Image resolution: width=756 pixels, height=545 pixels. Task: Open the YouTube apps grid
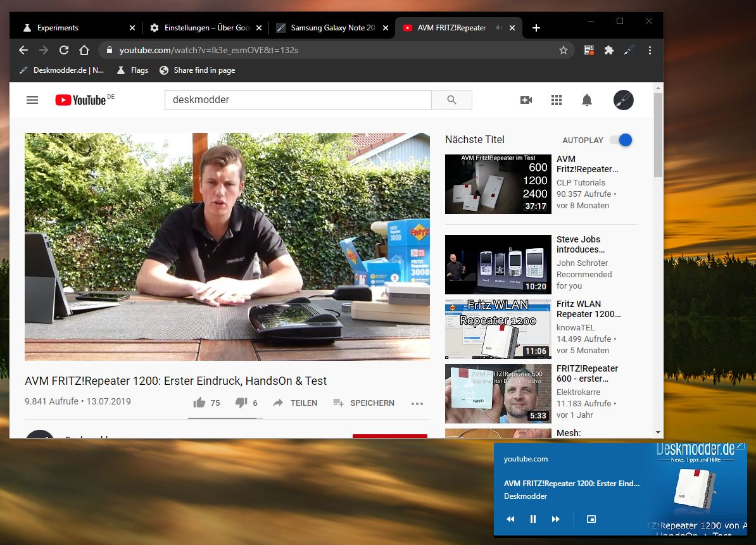click(x=557, y=100)
